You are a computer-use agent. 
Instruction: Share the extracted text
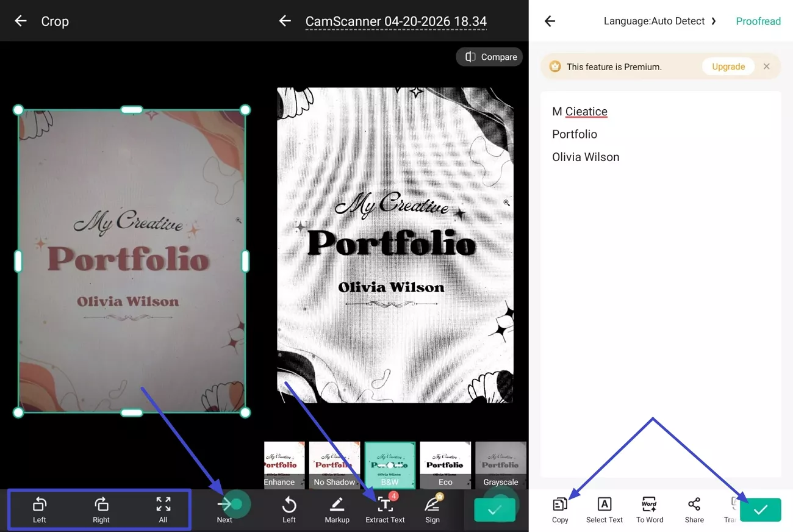(694, 509)
